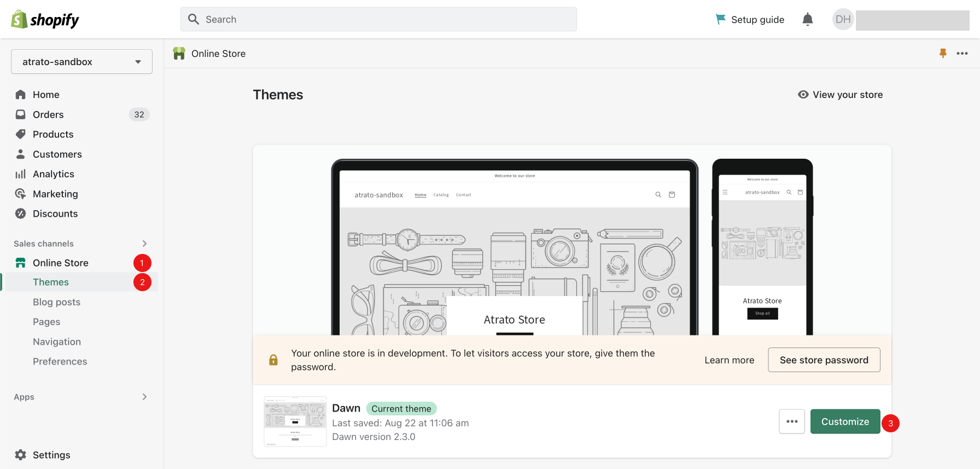The image size is (980, 469).
Task: Click the Dawn theme thumbnail
Action: tap(295, 421)
